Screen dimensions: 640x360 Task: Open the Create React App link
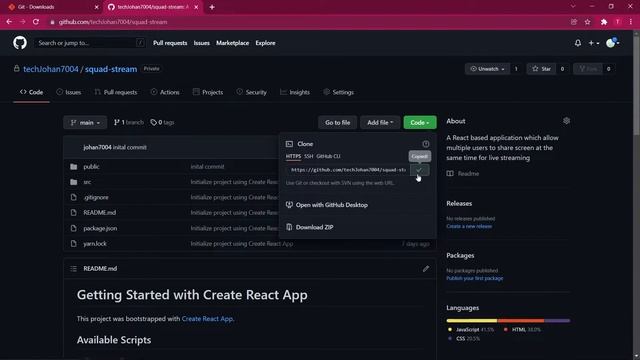(207, 319)
